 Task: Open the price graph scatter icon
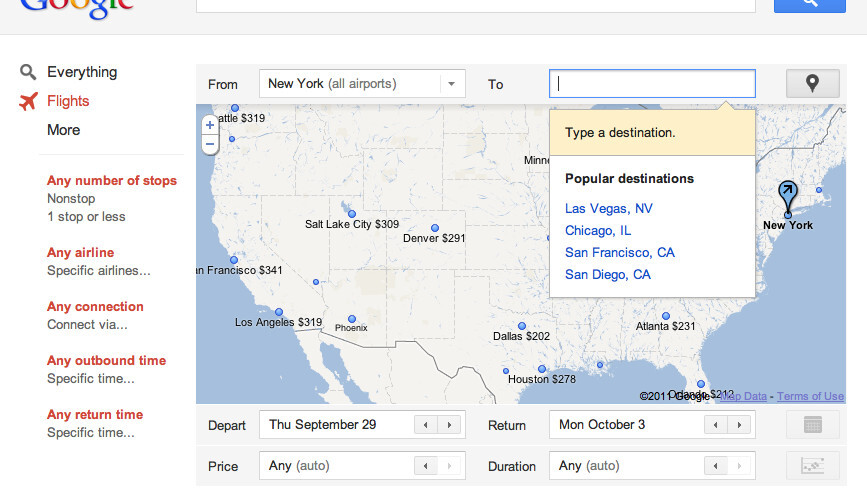coord(812,466)
